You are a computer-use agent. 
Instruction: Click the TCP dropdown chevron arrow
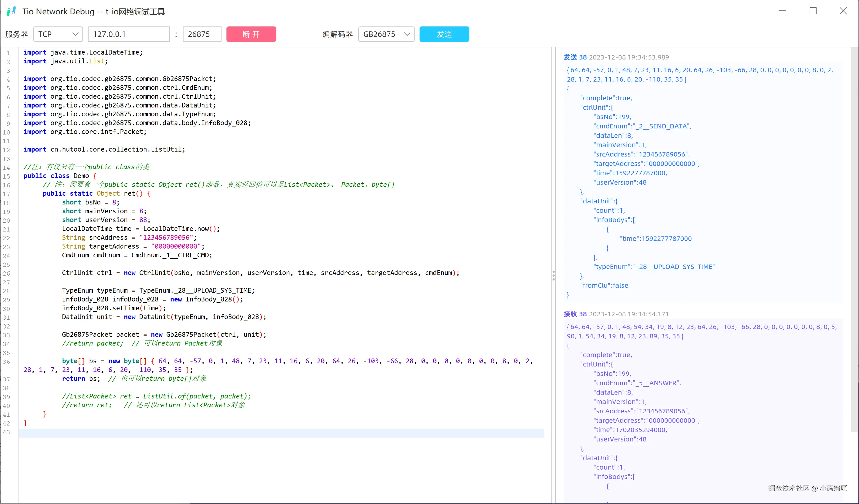coord(75,34)
